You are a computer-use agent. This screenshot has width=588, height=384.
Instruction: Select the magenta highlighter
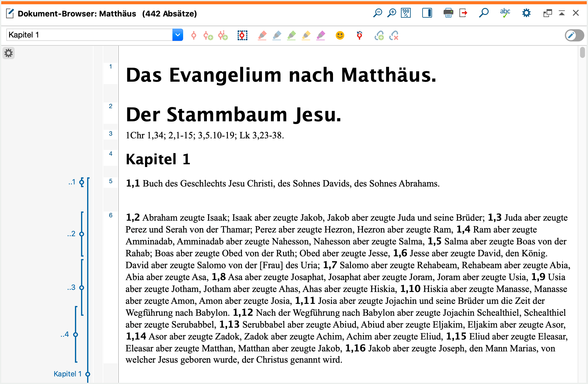[321, 36]
